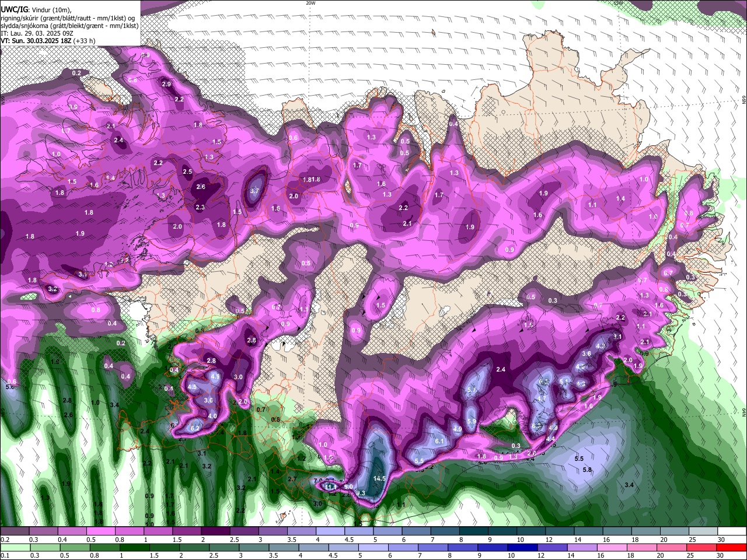Select the 5.6 value on the map

pos(10,387)
